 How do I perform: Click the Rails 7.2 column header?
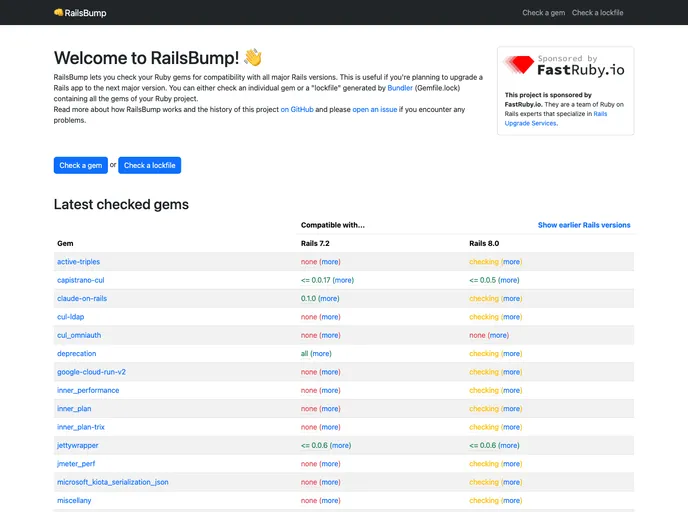315,243
